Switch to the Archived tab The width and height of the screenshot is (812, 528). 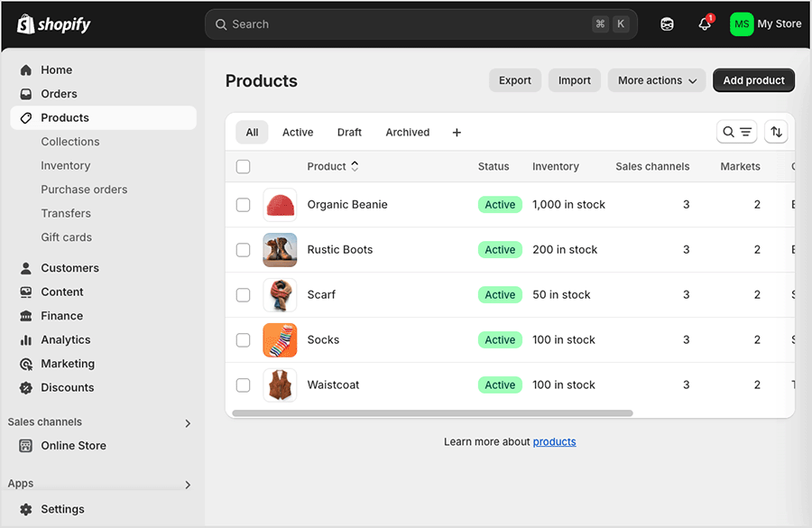pyautogui.click(x=408, y=132)
